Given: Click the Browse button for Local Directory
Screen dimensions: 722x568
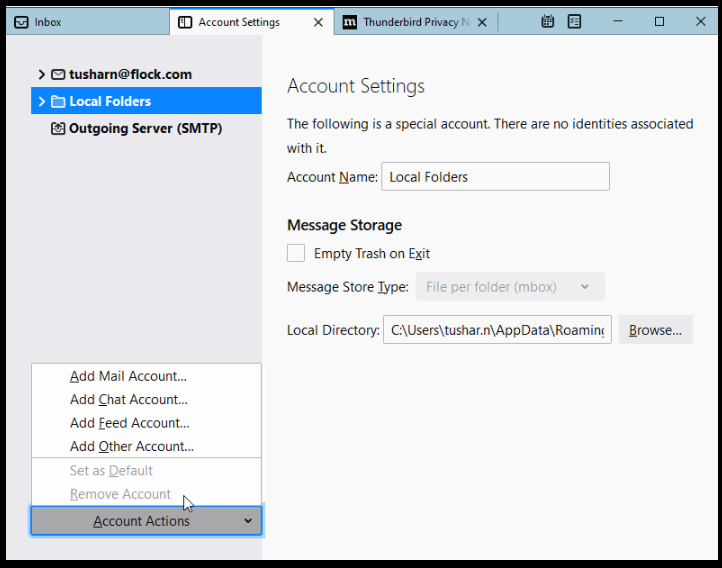Looking at the screenshot, I should point(656,330).
